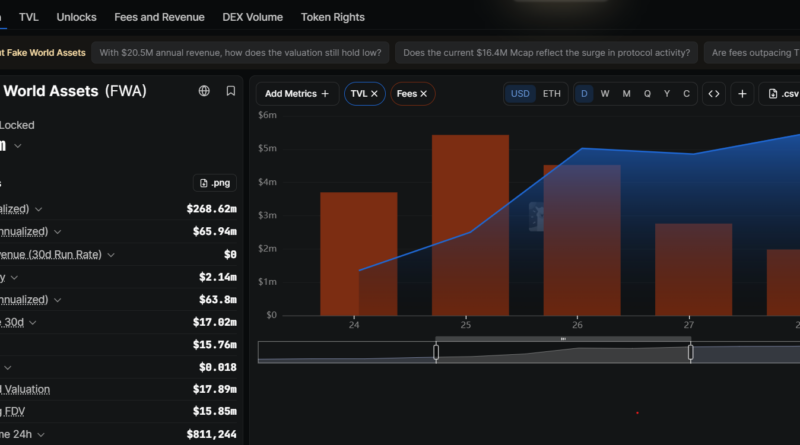
Task: Ask about the $16.4M Mcap question
Action: tap(546, 53)
